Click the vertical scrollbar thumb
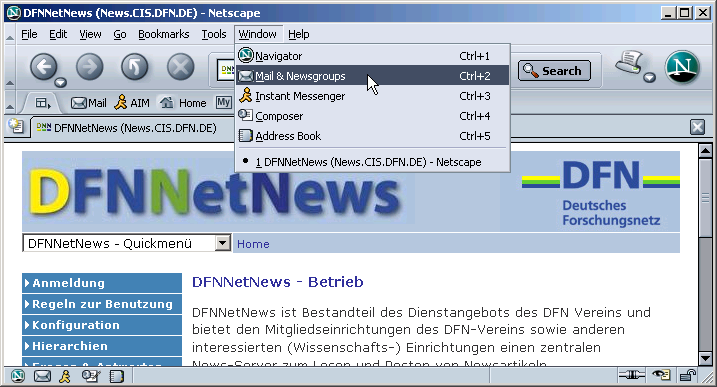 point(705,198)
